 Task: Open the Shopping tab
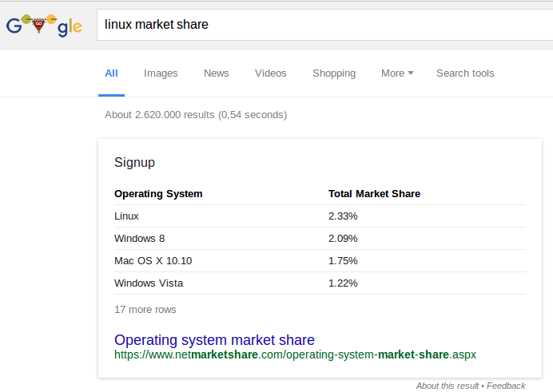334,73
